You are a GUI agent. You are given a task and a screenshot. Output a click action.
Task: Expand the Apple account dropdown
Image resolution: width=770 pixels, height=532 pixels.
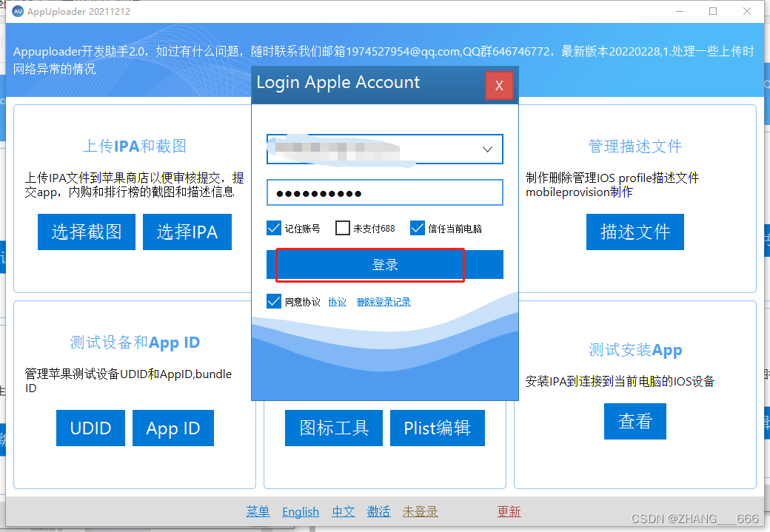coord(487,149)
